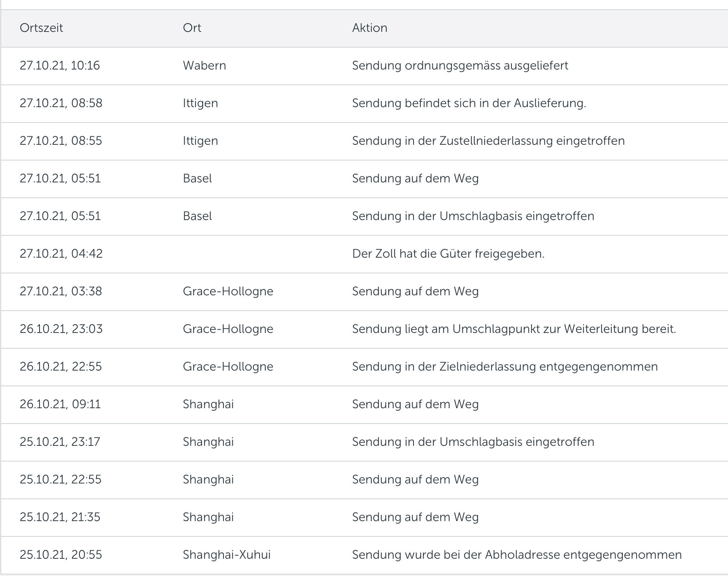Click the 27.10.21, 04:42 timestamp
The width and height of the screenshot is (728, 576).
[x=61, y=254]
